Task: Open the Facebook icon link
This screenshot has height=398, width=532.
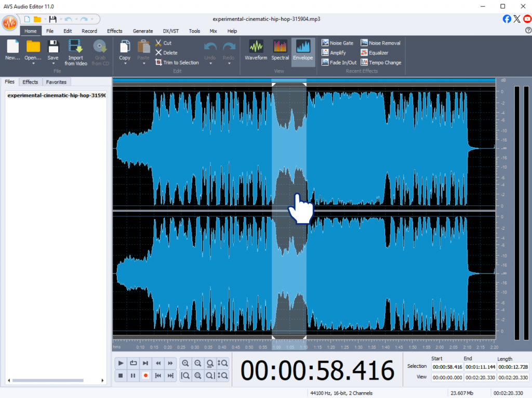Action: coord(507,19)
